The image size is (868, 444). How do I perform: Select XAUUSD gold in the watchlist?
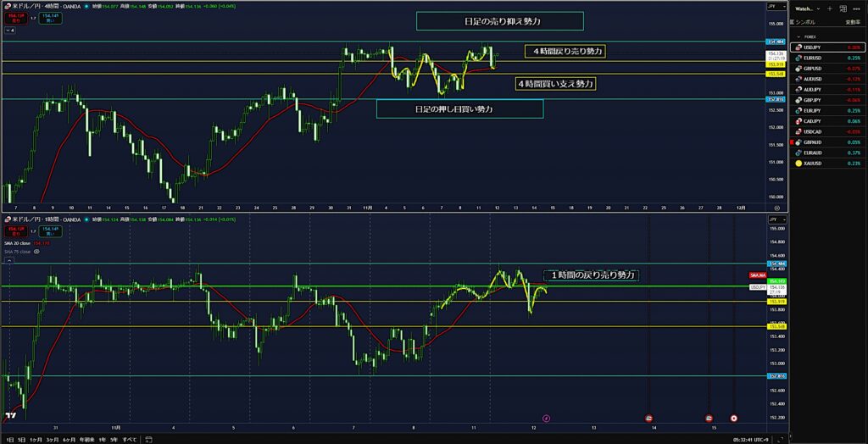pyautogui.click(x=826, y=163)
